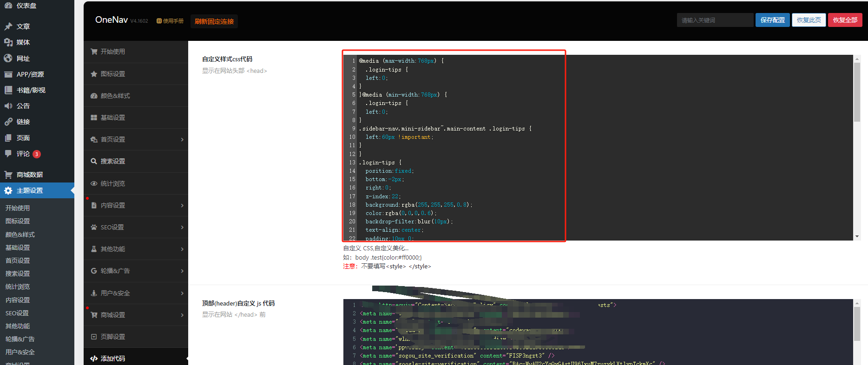Click the pushpin icon beside 文章
The height and width of the screenshot is (365, 868).
click(x=8, y=26)
